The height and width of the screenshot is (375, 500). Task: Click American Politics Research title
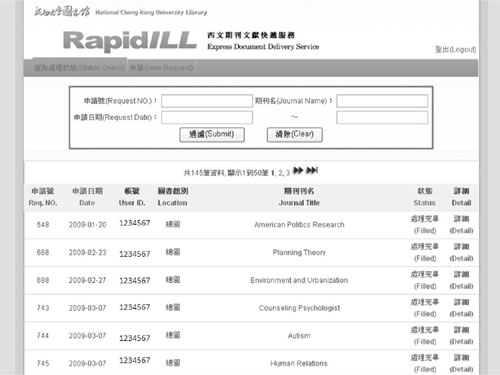(299, 225)
